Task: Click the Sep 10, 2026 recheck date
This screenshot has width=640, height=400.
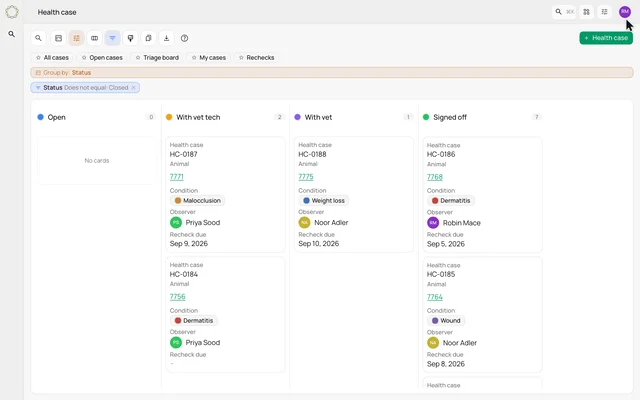Action: [x=319, y=244]
